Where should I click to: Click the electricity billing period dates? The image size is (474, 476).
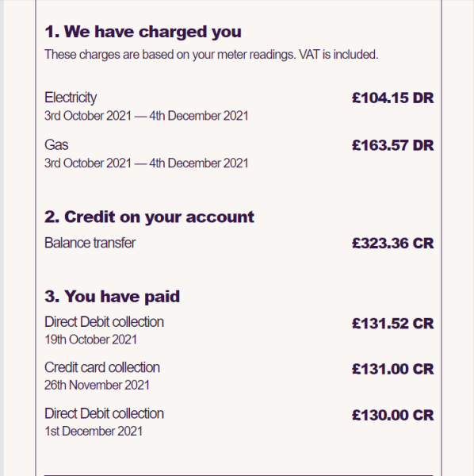146,116
